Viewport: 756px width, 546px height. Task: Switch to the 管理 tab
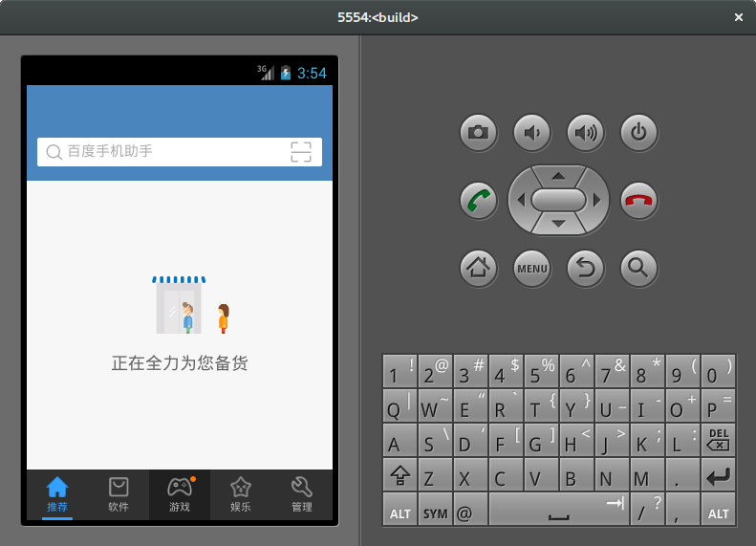click(302, 495)
